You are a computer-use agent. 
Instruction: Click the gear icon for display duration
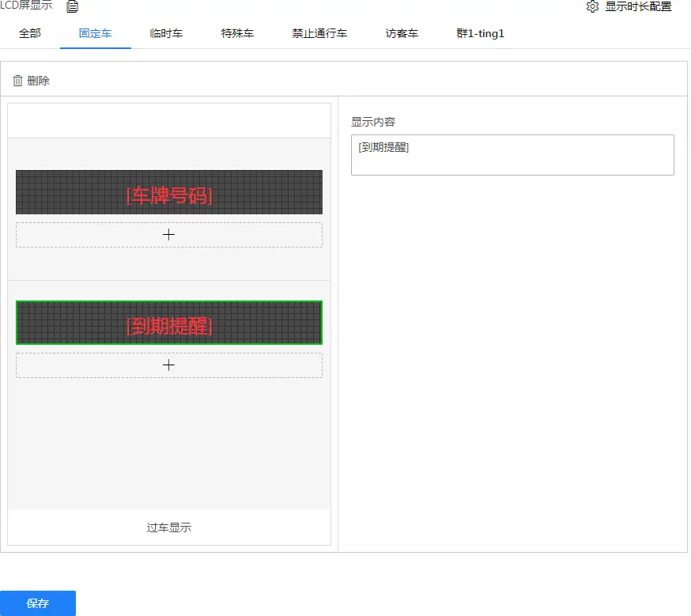pyautogui.click(x=592, y=7)
